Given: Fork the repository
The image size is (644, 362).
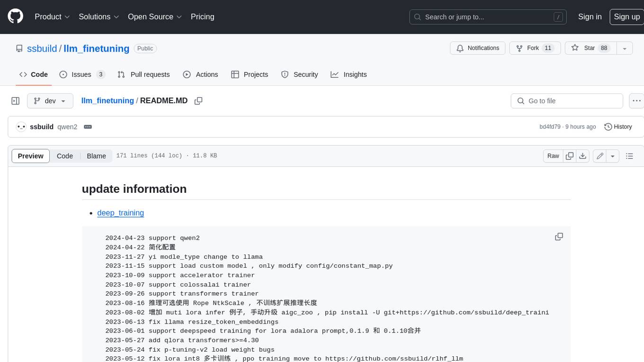Looking at the screenshot, I should tap(535, 48).
